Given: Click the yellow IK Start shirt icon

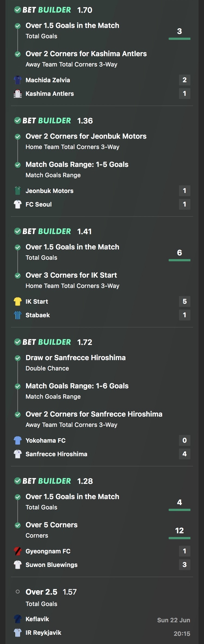Looking at the screenshot, I should (18, 302).
